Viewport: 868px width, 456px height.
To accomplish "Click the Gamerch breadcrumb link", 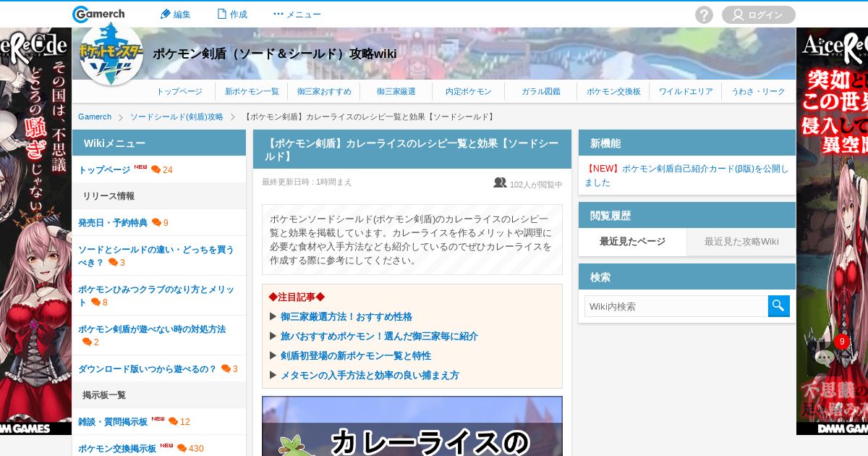I will coord(95,117).
